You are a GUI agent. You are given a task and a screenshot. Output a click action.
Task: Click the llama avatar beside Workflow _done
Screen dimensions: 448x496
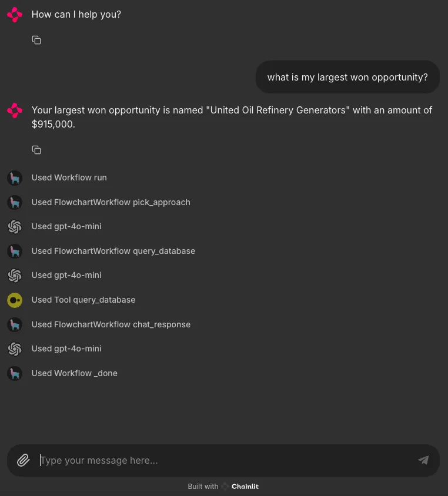click(15, 374)
